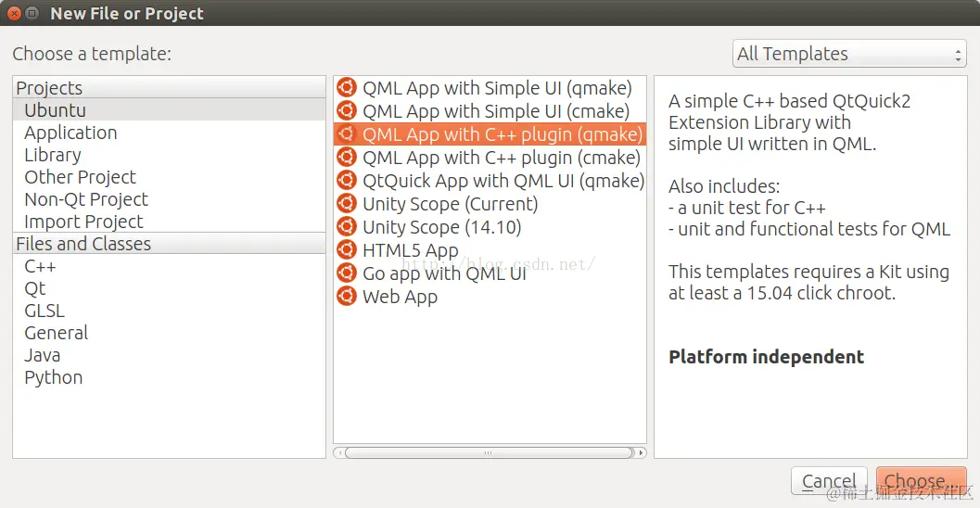Click template list horizontal scrollbar thumb
The height and width of the screenshot is (508, 980).
pos(489,452)
